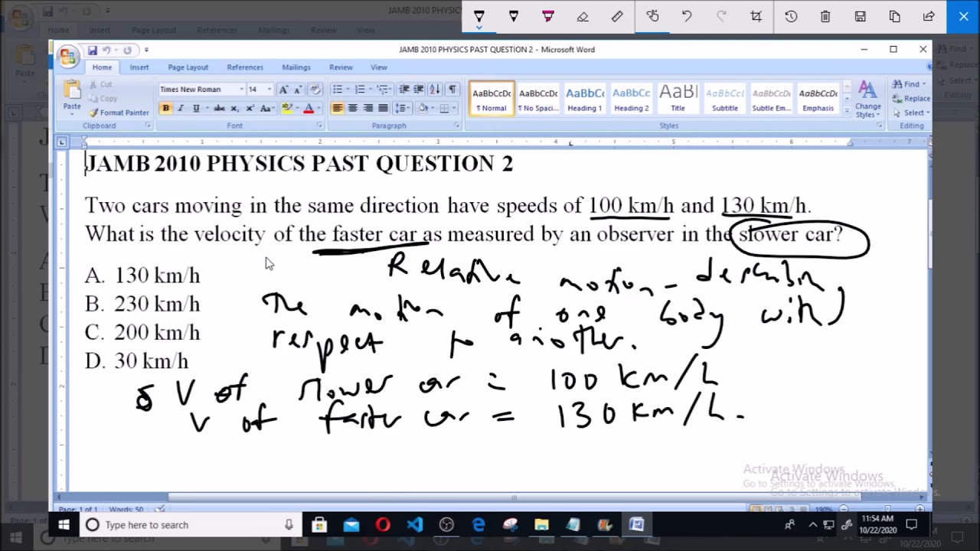The height and width of the screenshot is (551, 980).
Task: Apply yellow text highlight color
Action: [x=287, y=108]
